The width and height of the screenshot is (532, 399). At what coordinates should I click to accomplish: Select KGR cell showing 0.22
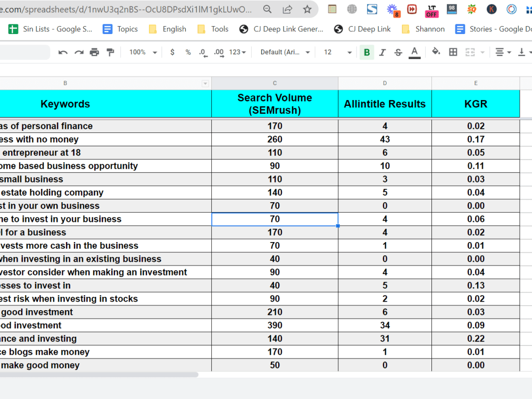pos(476,338)
